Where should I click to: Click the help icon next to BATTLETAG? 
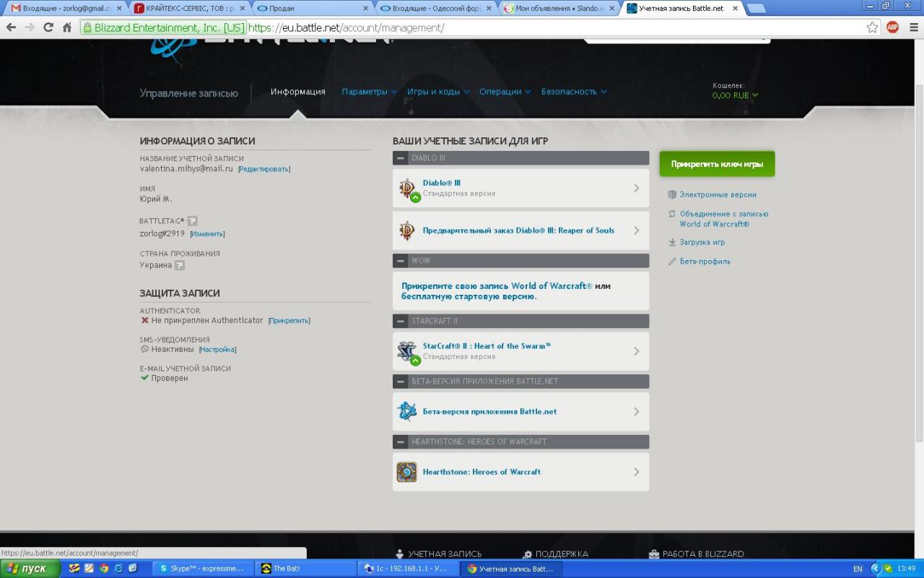[192, 221]
